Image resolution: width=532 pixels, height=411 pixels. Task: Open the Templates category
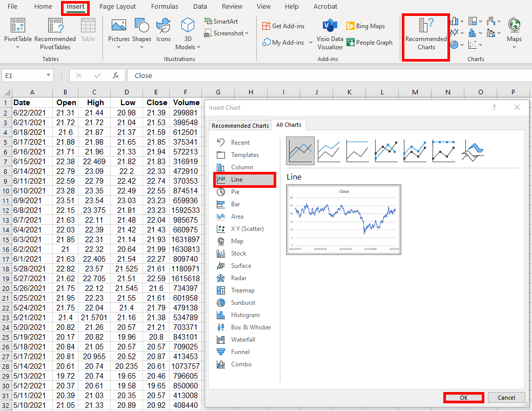[244, 155]
